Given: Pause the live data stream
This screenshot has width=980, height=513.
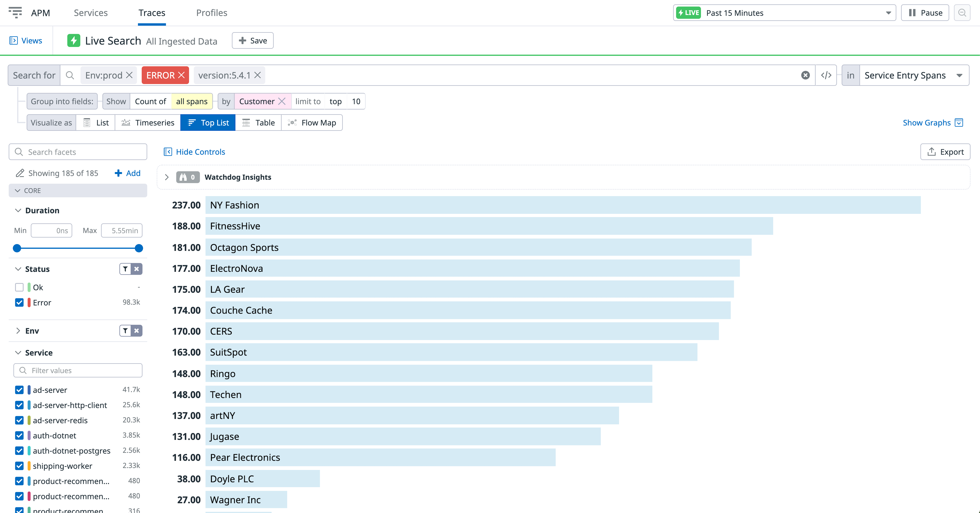Looking at the screenshot, I should click(925, 13).
